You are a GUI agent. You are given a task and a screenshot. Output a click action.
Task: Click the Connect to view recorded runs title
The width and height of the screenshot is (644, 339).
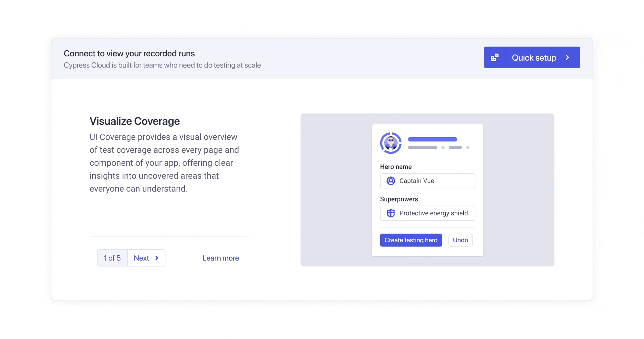(129, 53)
